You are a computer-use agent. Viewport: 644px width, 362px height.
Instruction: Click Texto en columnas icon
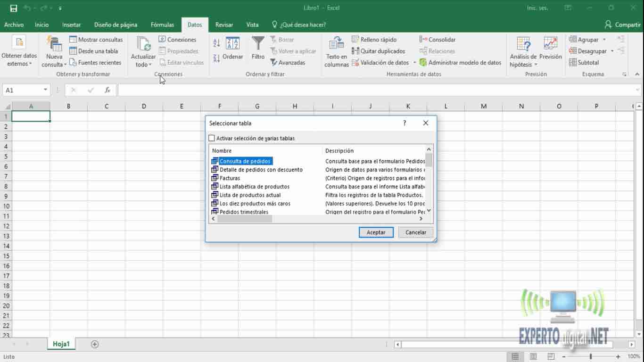pyautogui.click(x=336, y=43)
